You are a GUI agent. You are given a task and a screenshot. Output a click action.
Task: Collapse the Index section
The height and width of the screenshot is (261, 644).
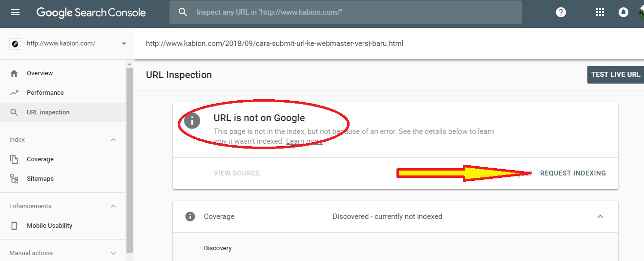pos(113,140)
